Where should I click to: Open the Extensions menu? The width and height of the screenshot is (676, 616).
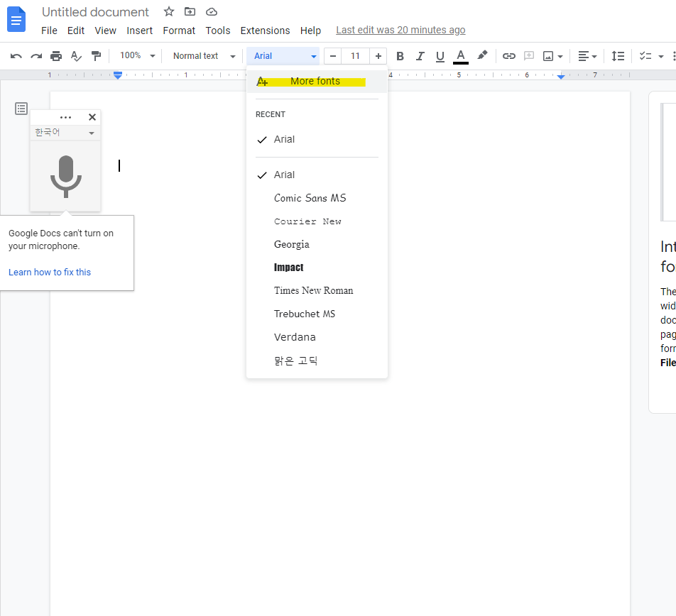[265, 31]
